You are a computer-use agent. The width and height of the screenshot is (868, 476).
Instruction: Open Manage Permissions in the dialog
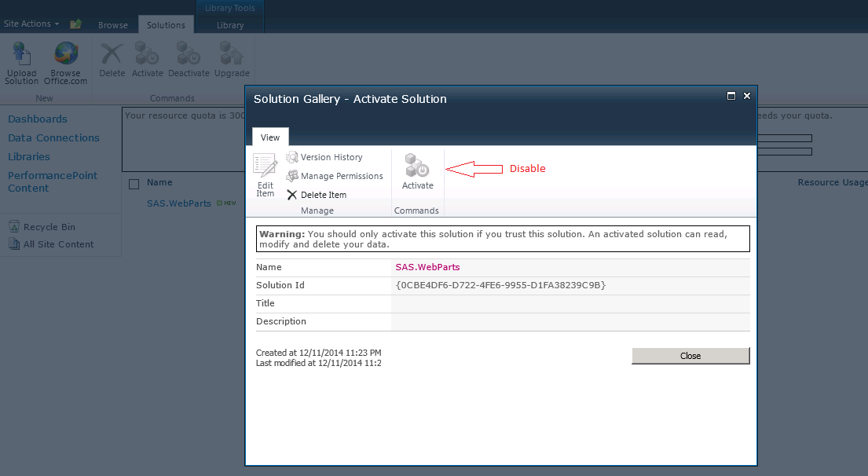click(x=335, y=176)
